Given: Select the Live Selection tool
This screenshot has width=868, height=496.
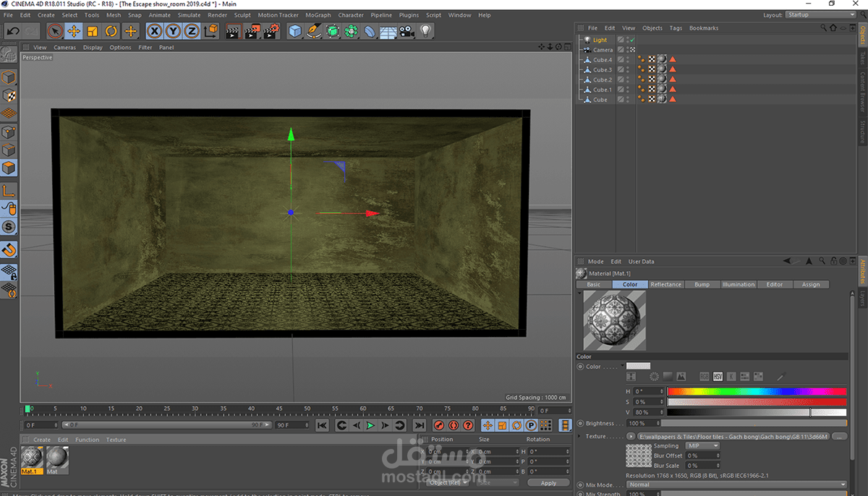Looking at the screenshot, I should pyautogui.click(x=55, y=30).
